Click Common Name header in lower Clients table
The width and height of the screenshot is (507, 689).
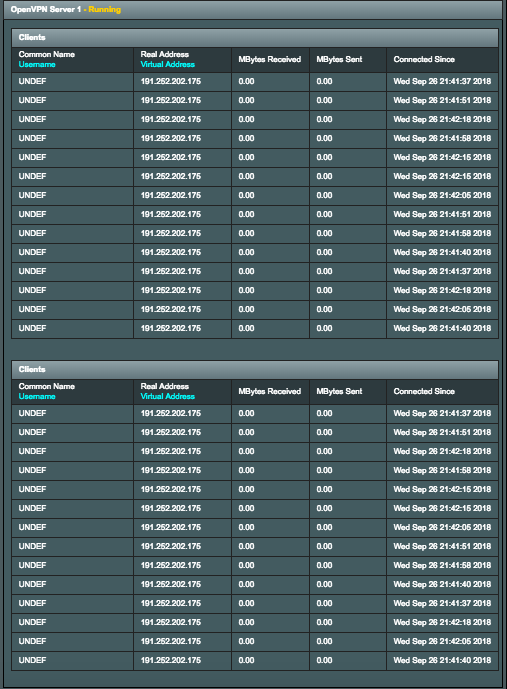[x=47, y=386]
